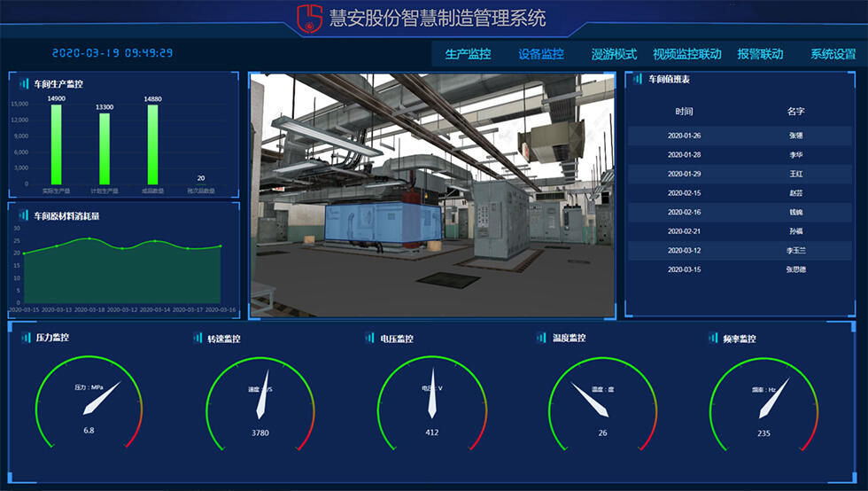868x491 pixels.
Task: Click the 报警联动 navigation button
Action: (760, 54)
